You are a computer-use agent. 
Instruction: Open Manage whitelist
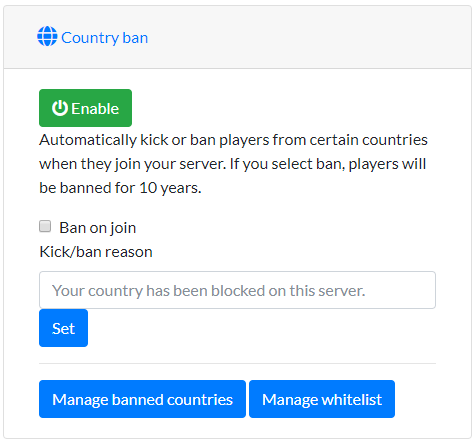pos(322,399)
